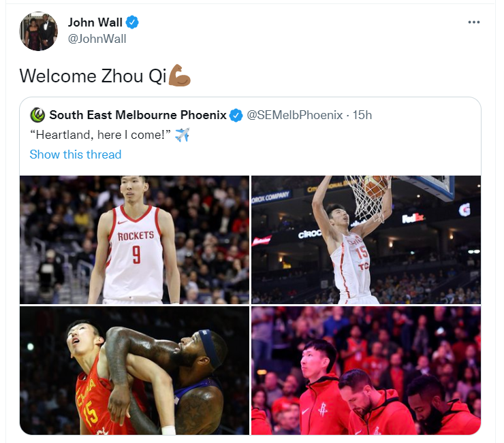
Task: Open the dunking China jersey photo
Action: (366, 240)
